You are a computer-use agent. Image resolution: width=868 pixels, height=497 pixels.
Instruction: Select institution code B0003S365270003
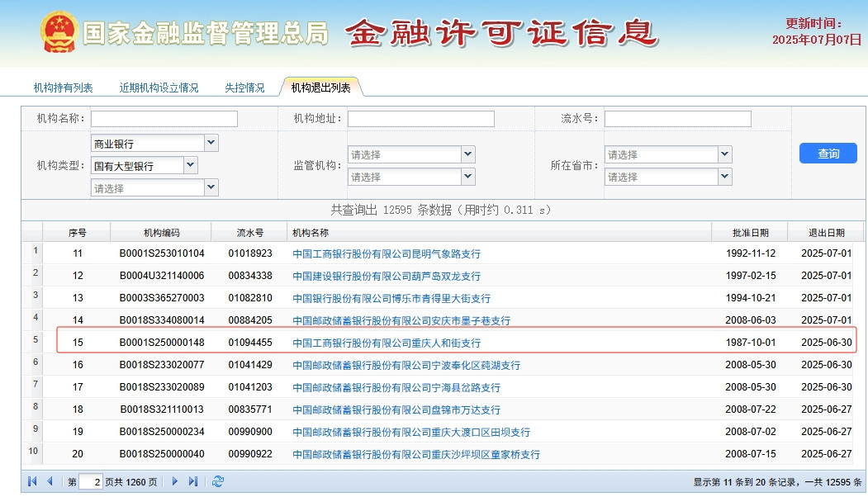tap(162, 298)
